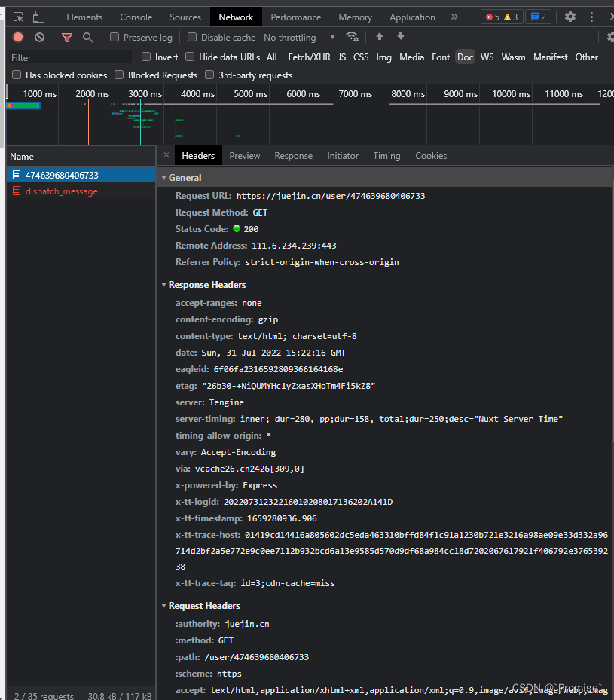Screen dimensions: 614x700
Task: Filter requests by Wasm
Action: (x=514, y=57)
